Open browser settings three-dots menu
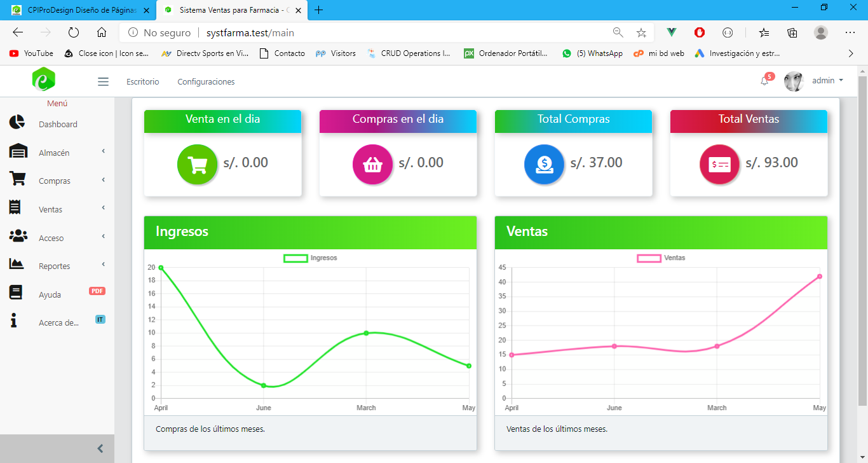Screen dimensions: 868x463 click(x=850, y=32)
